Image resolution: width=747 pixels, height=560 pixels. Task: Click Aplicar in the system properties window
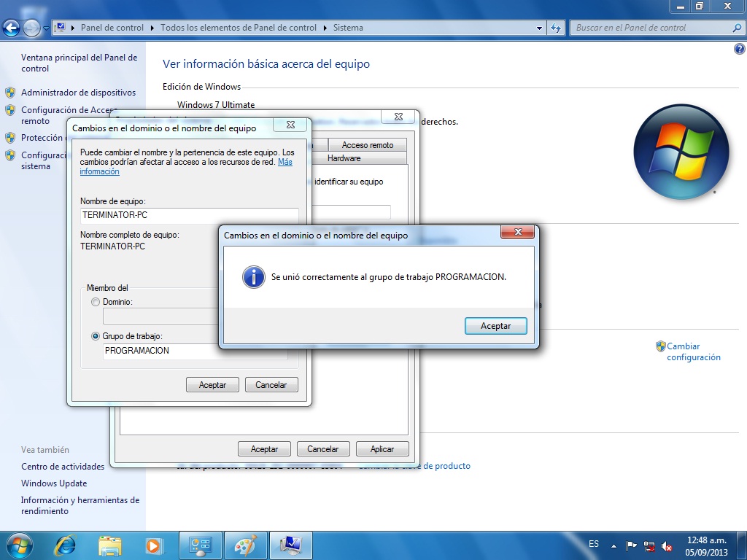[382, 449]
